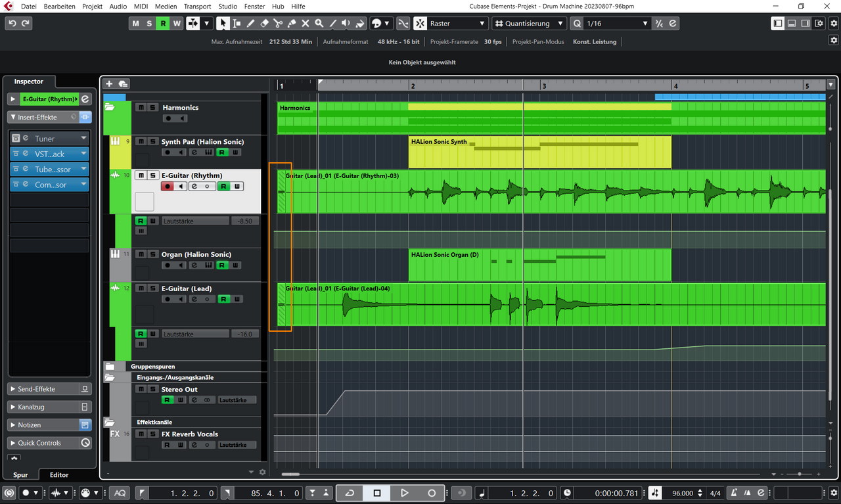Open the Projekt menu
Viewport: 841px width, 504px height.
pos(92,6)
